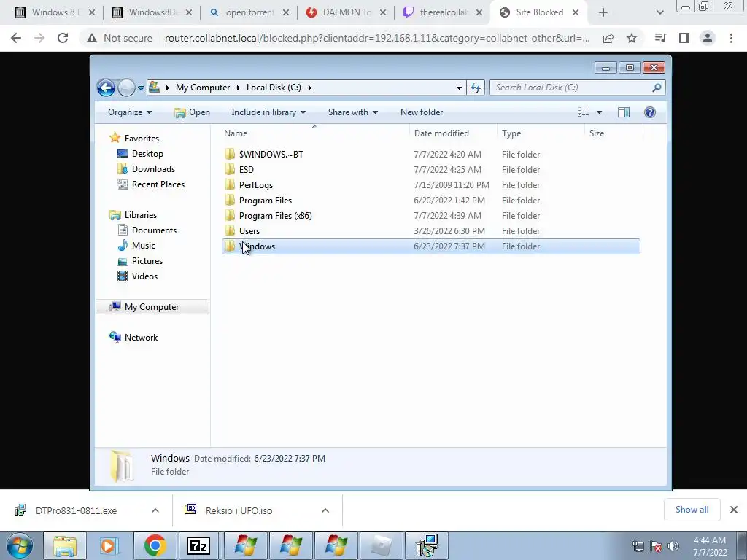
Task: Open the Documents library
Action: pos(154,230)
